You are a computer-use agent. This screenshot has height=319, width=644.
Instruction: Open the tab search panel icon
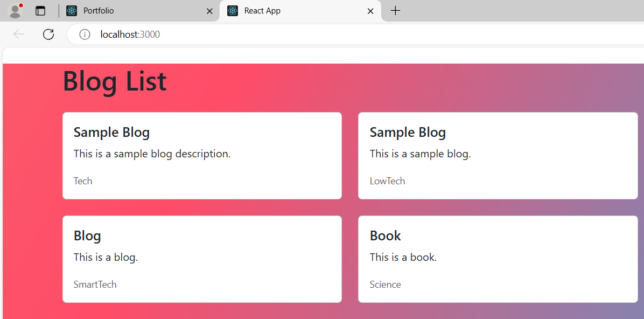[40, 11]
